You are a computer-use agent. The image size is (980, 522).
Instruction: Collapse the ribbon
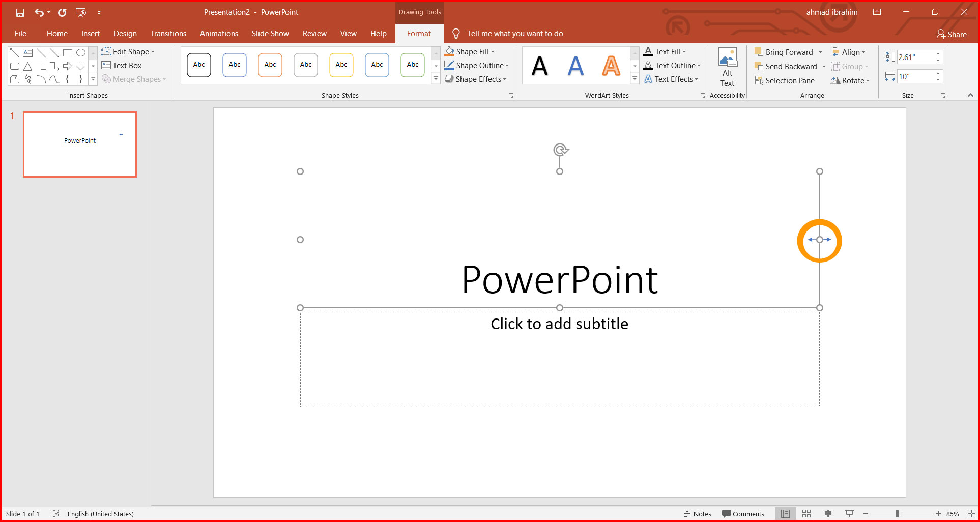pos(970,95)
